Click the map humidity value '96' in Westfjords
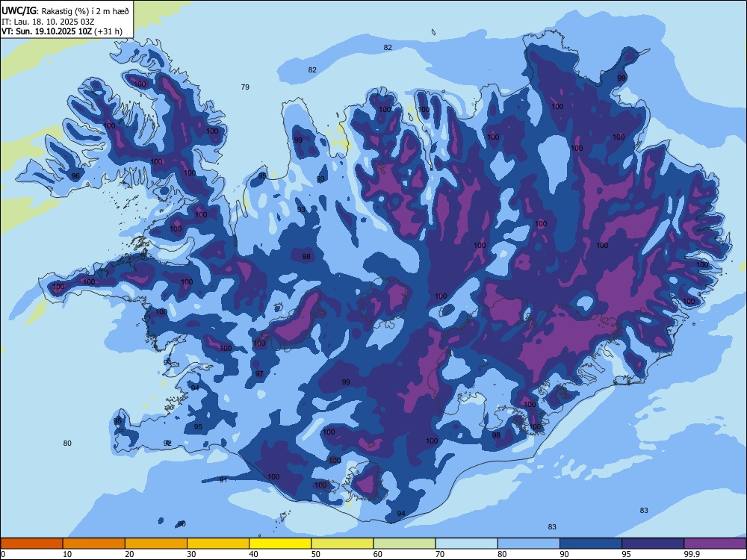The height and width of the screenshot is (560, 747). point(75,175)
